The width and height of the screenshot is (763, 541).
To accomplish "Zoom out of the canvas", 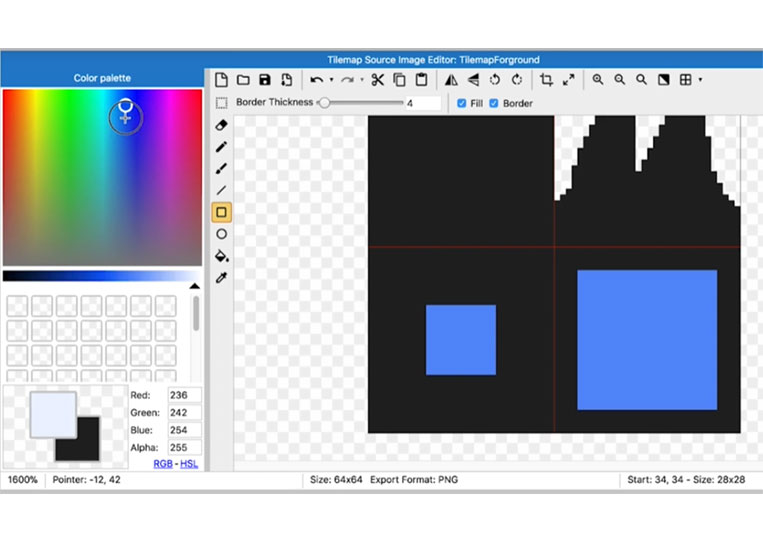I will 619,80.
